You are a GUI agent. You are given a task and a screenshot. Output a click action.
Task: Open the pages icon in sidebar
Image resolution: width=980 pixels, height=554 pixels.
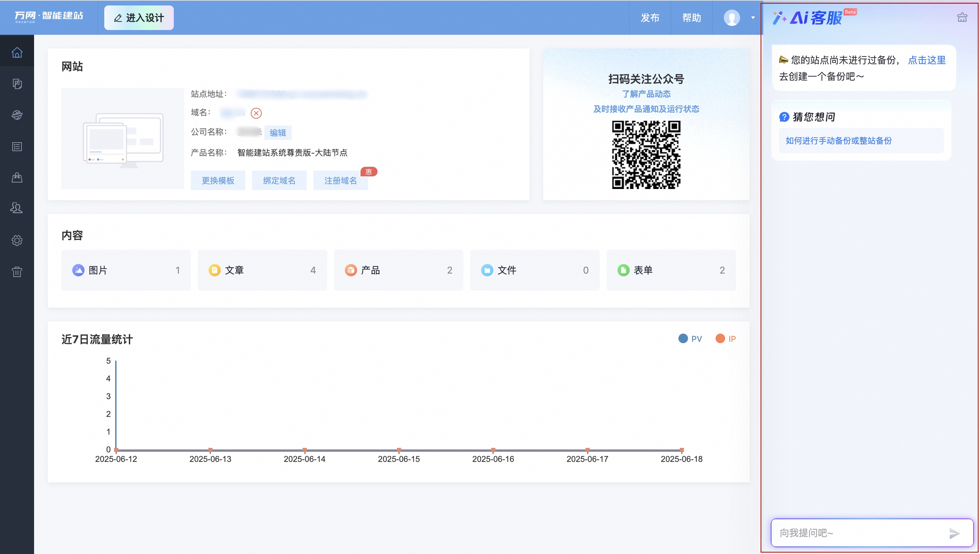tap(17, 84)
